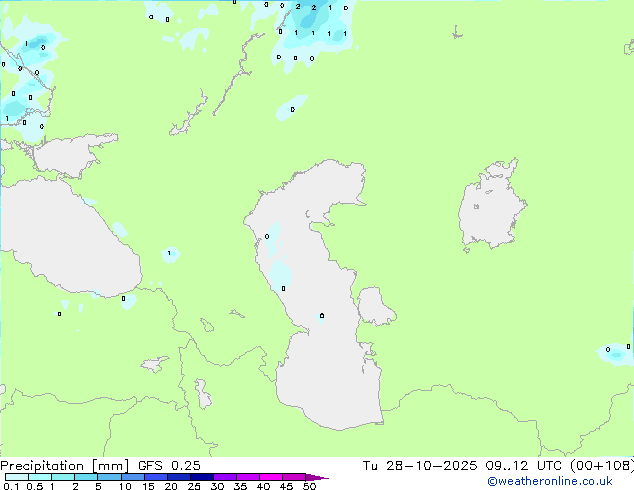Image resolution: width=634 pixels, height=490 pixels.
Task: Select the legend swatch between 35 and 40
Action: pos(248,477)
